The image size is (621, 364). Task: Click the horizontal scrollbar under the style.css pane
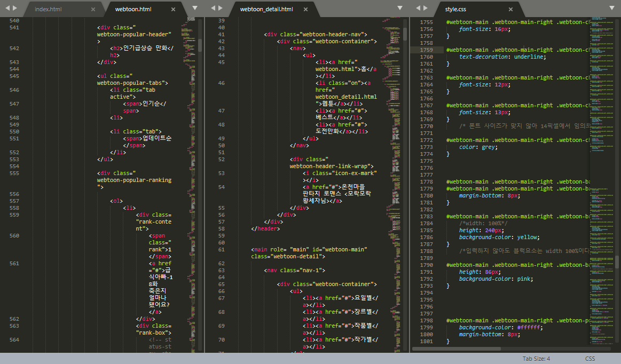457,349
